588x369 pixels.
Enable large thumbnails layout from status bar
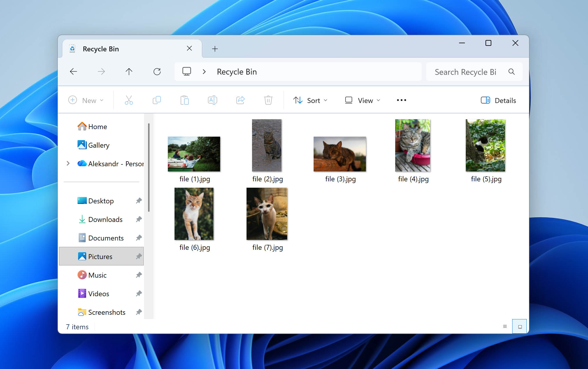[x=519, y=326]
